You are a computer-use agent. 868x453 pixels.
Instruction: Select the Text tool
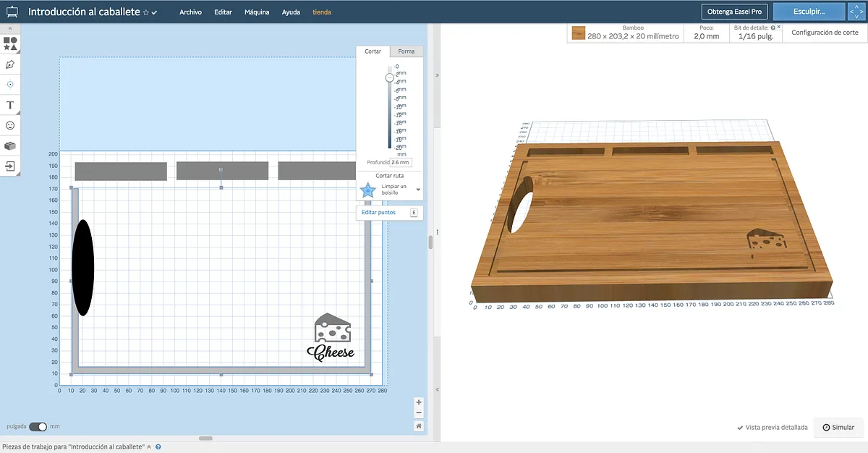pyautogui.click(x=10, y=105)
